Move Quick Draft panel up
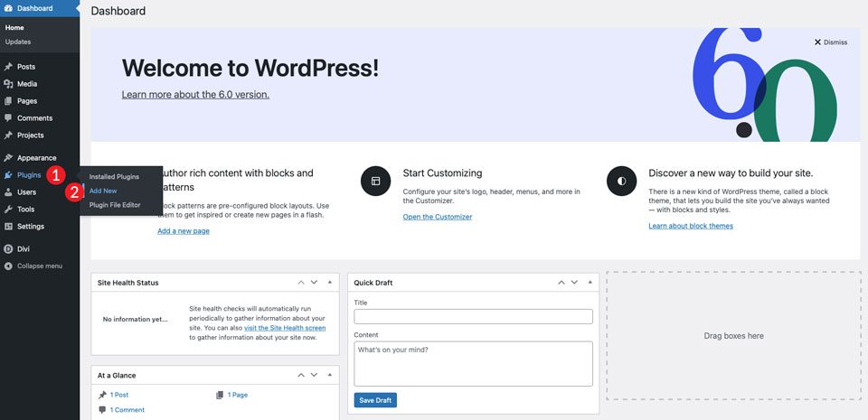Screen dimensions: 868x420 click(x=561, y=283)
